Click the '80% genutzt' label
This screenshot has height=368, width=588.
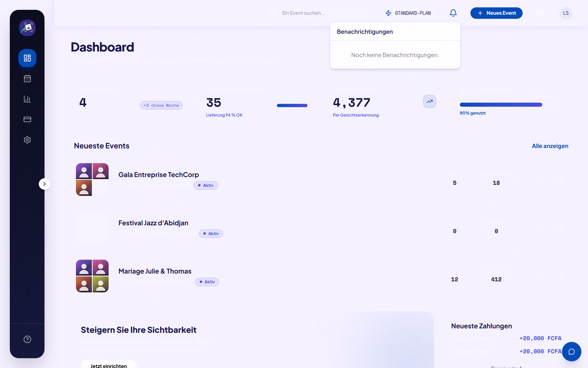click(473, 113)
